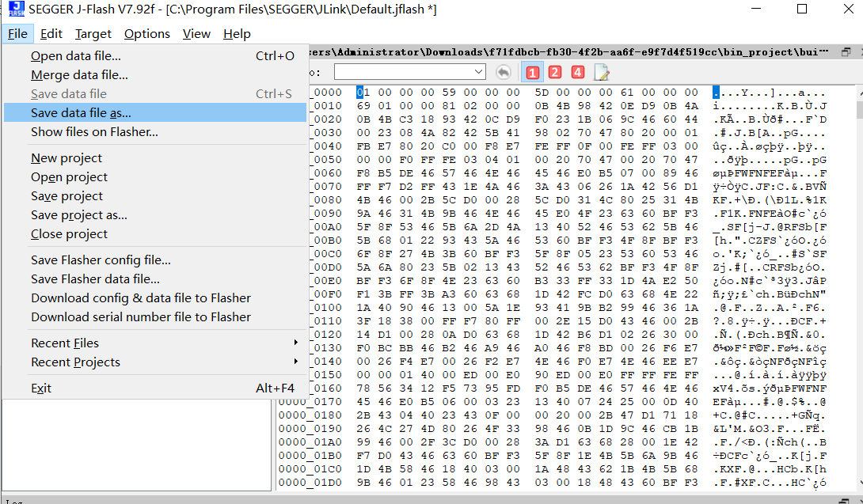Open the Help menu
This screenshot has width=863, height=504.
tap(237, 33)
